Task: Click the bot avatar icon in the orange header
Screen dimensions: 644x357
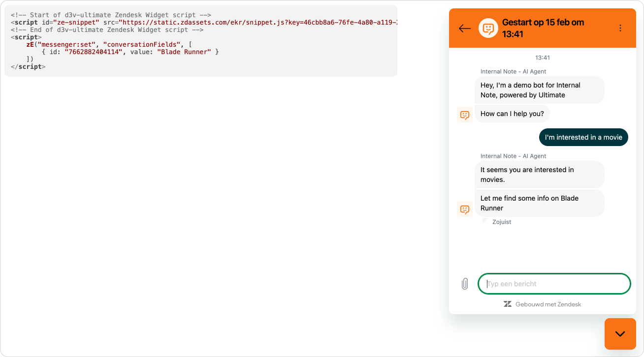Action: pos(488,28)
